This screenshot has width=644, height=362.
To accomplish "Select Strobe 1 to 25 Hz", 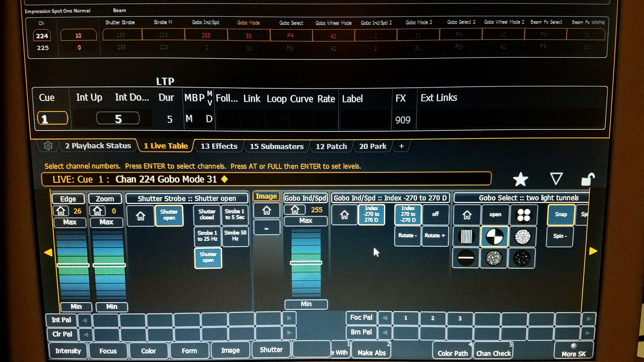I will pos(207,236).
